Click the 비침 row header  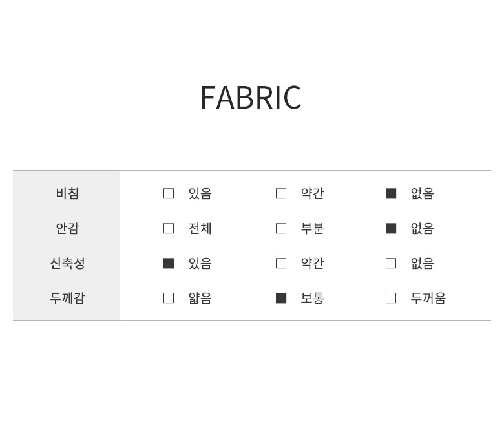pyautogui.click(x=67, y=193)
